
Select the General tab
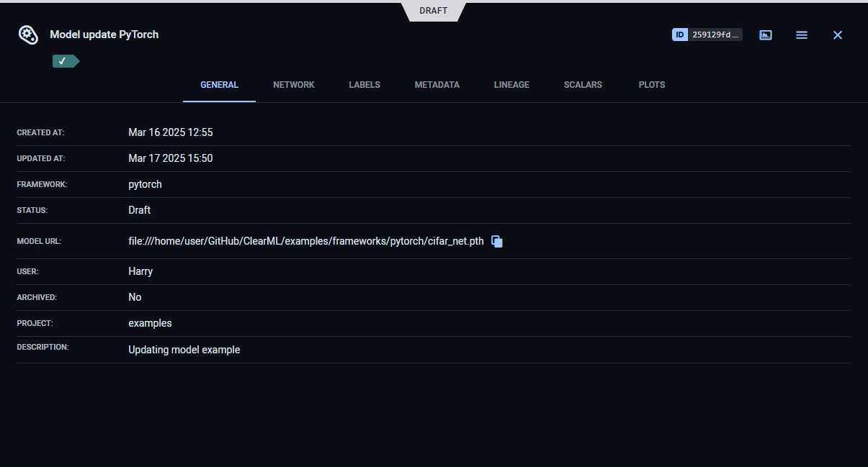click(x=219, y=85)
